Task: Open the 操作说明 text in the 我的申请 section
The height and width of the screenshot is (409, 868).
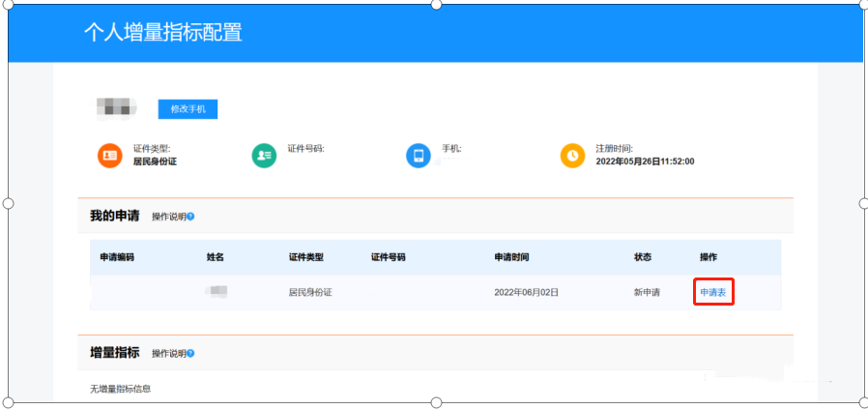Action: coord(168,216)
